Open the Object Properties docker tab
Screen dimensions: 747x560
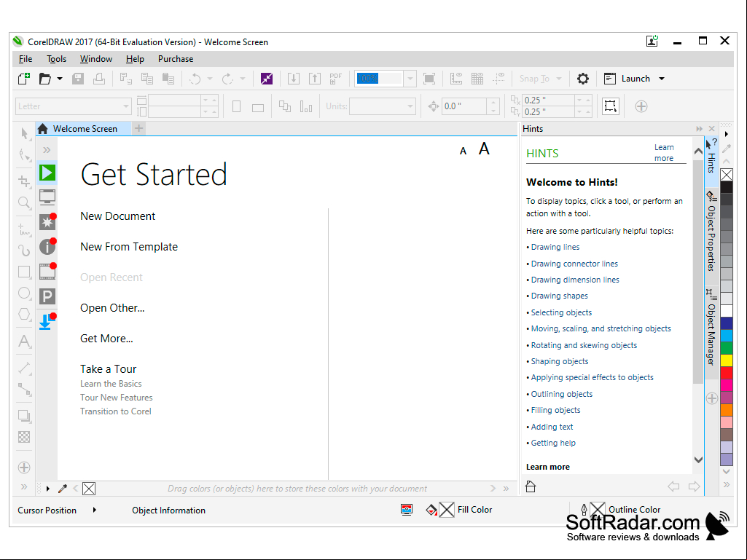711,232
